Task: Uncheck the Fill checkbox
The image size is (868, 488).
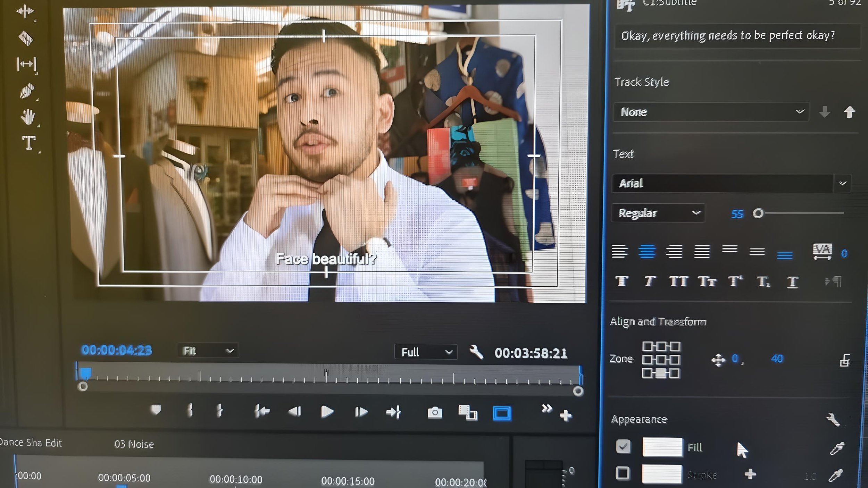Action: coord(623,446)
